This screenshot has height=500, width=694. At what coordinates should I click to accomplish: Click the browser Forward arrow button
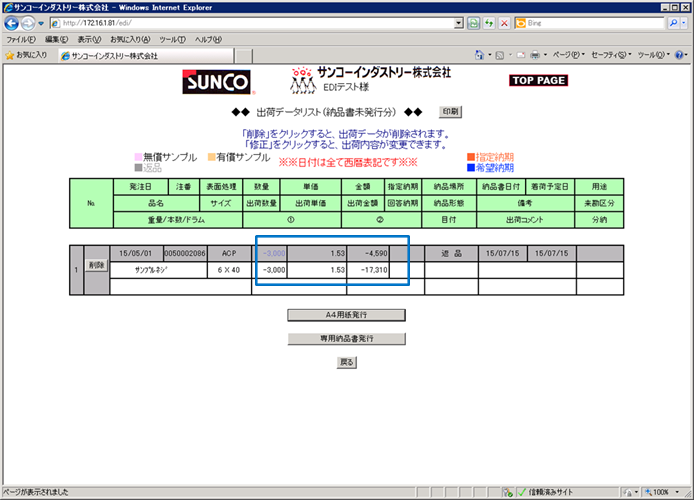[x=27, y=23]
